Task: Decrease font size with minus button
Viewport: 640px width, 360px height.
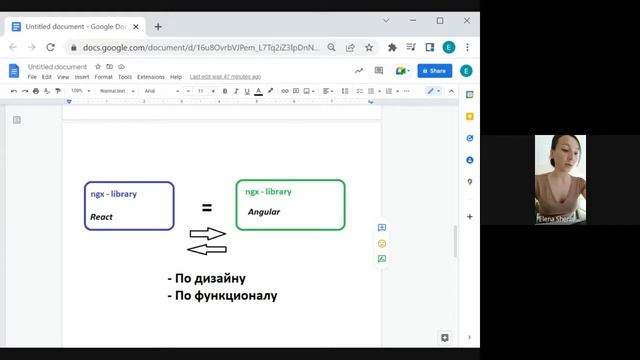Action: tap(188, 91)
